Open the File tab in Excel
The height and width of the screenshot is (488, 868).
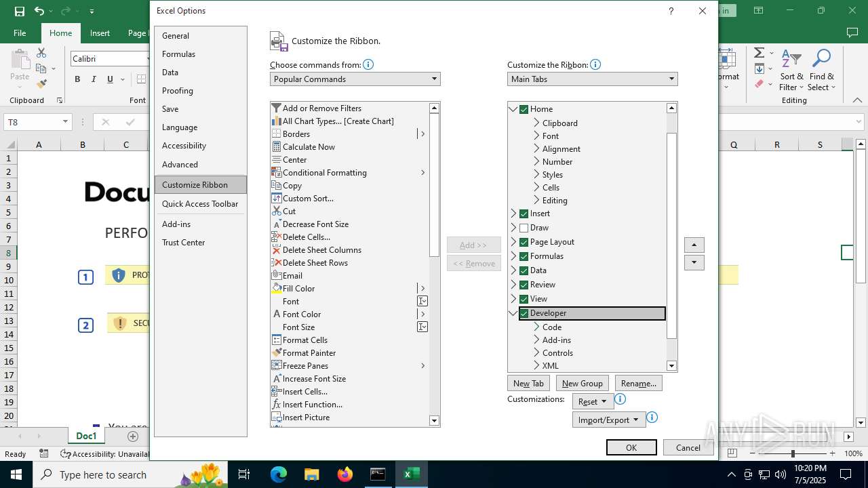pyautogui.click(x=20, y=33)
